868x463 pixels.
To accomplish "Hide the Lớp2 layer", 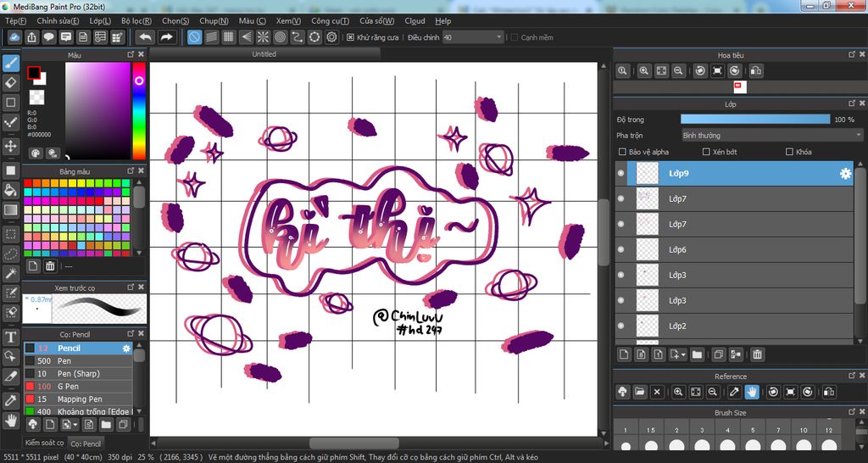I will pos(620,326).
